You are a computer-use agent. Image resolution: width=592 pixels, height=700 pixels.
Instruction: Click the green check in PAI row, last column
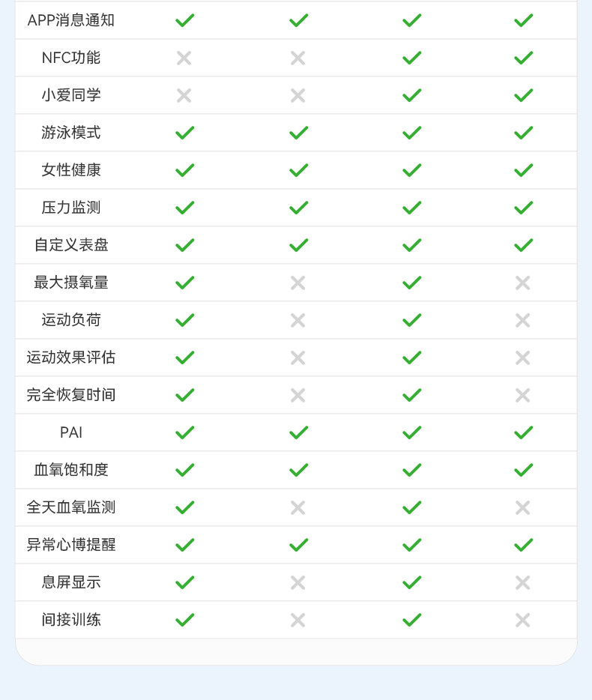point(523,432)
